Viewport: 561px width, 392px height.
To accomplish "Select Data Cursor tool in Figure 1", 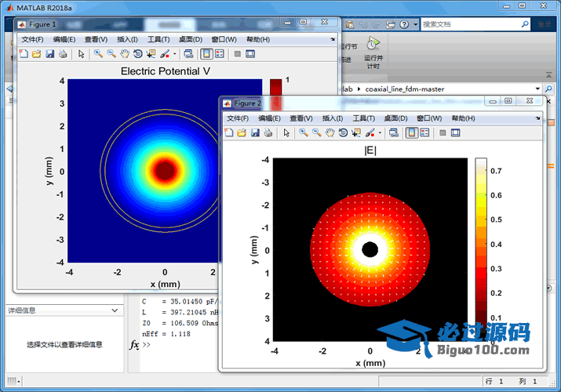I will [151, 54].
